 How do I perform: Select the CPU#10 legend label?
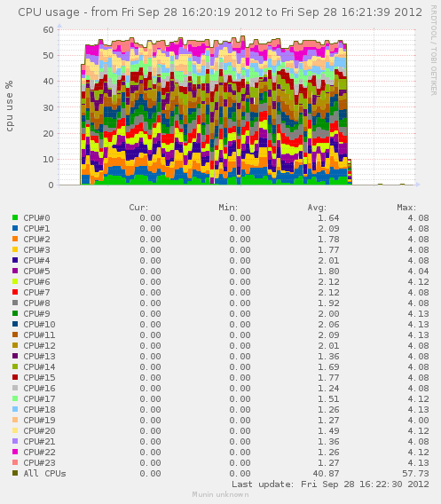pos(39,325)
